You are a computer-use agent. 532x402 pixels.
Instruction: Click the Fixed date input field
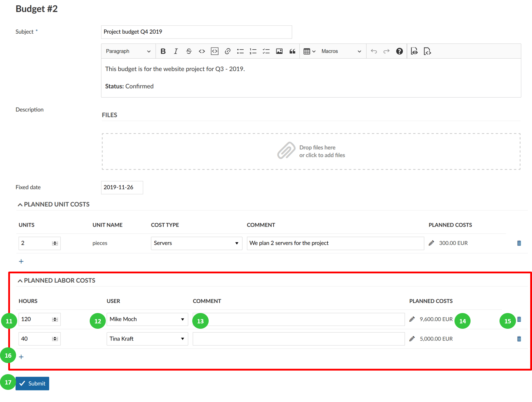(122, 188)
